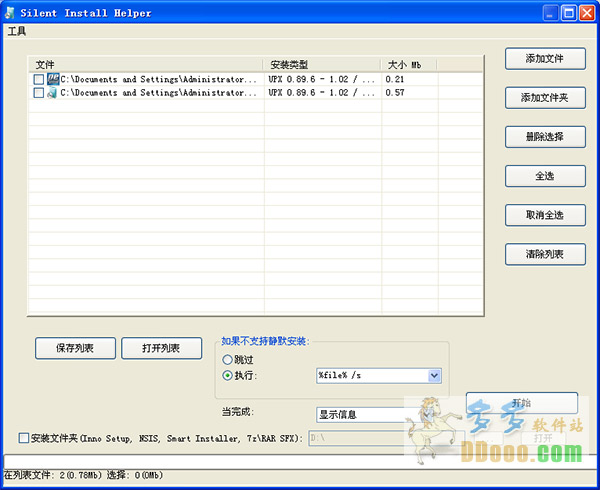Click the 取消全选 button
Viewport: 600px width, 490px height.
tap(545, 215)
